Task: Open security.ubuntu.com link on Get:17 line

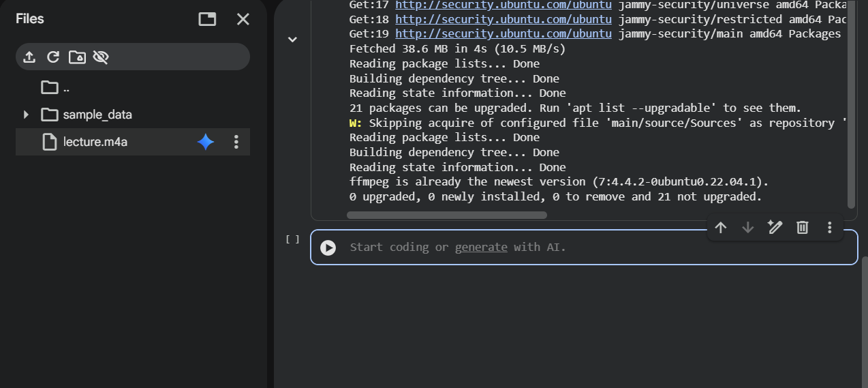Action: pos(503,5)
